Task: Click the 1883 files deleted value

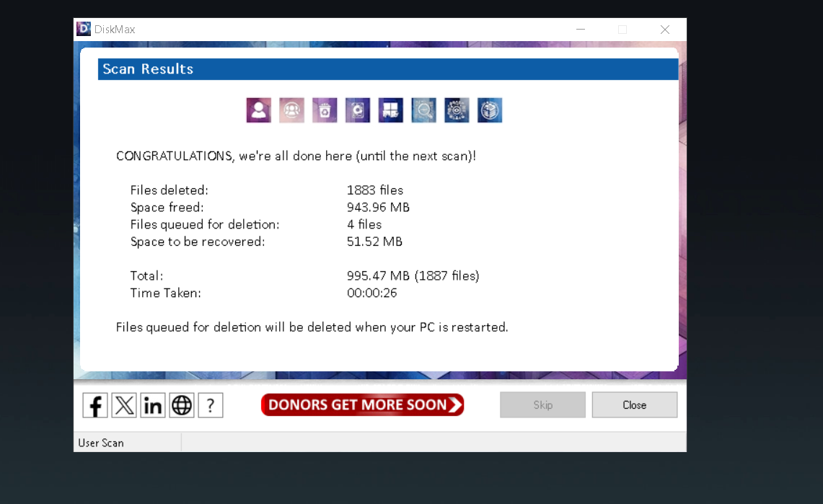Action: pyautogui.click(x=375, y=190)
